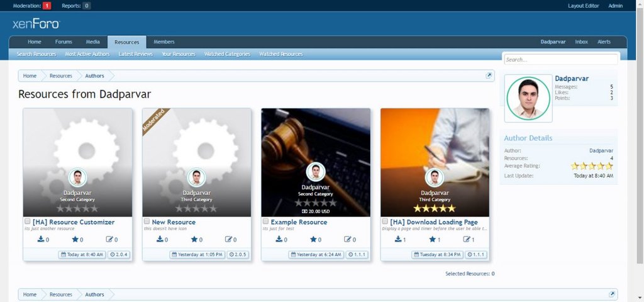Click download icon on Resource Customizer card
This screenshot has height=302, width=644.
coord(41,239)
